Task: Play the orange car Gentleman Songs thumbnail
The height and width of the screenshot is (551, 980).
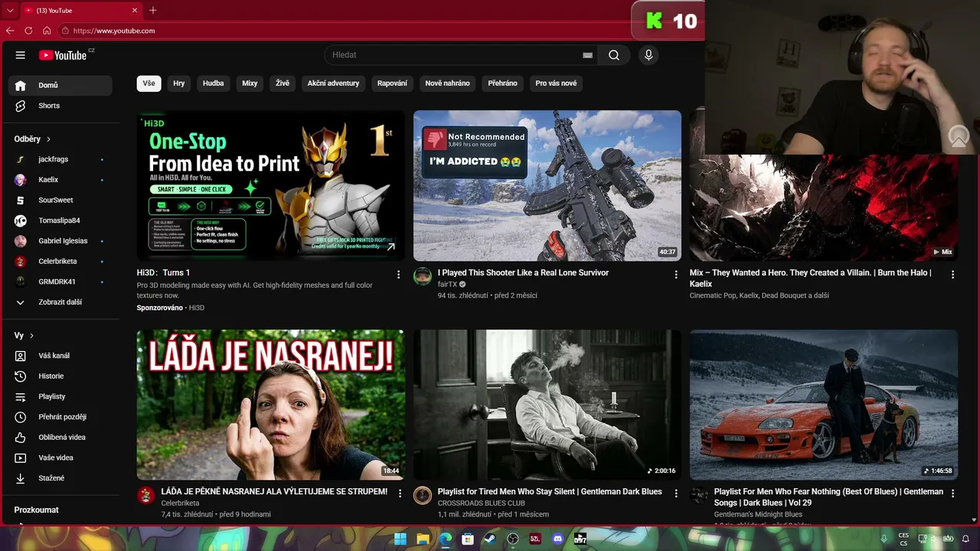Action: [x=824, y=405]
